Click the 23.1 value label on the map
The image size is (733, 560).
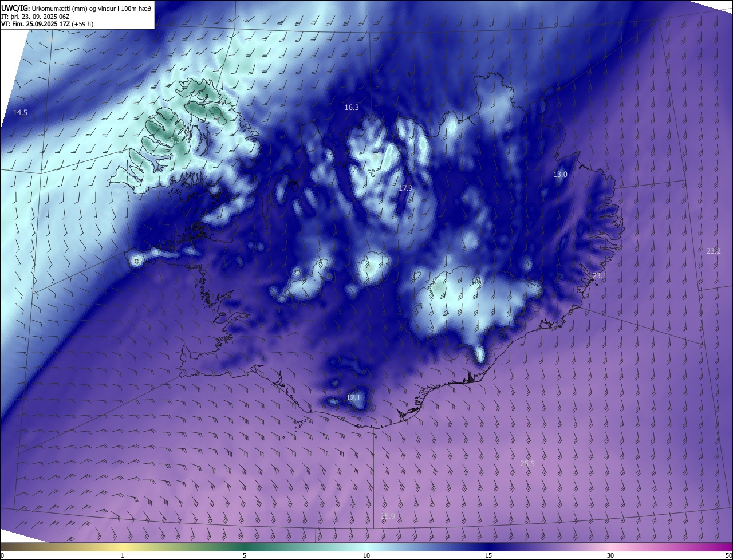[x=599, y=276]
